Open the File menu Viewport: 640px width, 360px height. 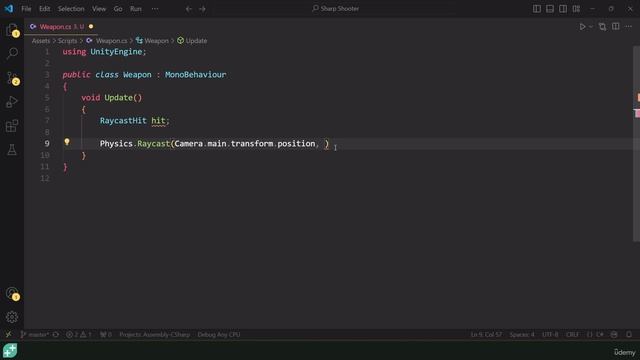tap(26, 9)
